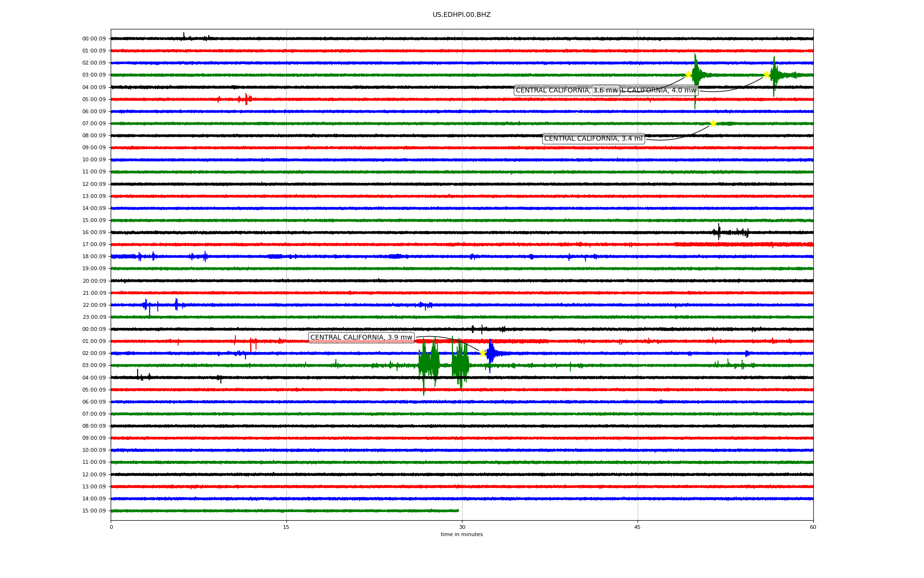The image size is (924, 578).
Task: Select the 22:00:09 row time label
Action: pyautogui.click(x=94, y=305)
